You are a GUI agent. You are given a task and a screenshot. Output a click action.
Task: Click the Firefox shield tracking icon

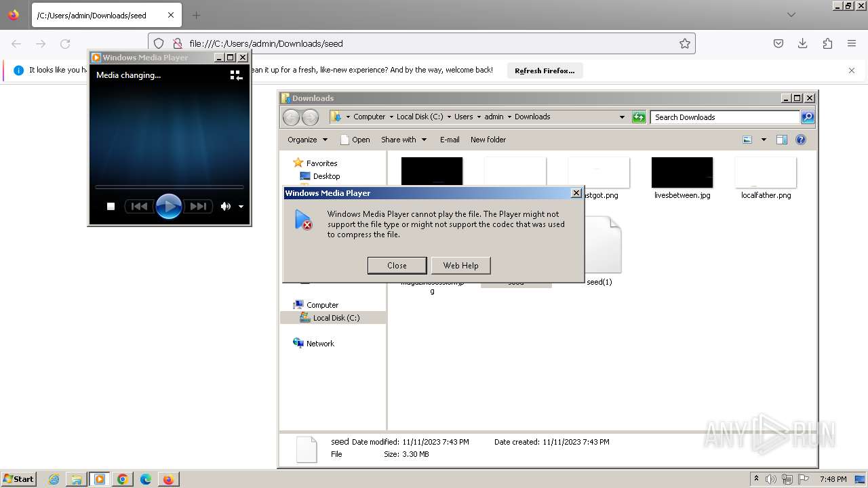coord(159,43)
